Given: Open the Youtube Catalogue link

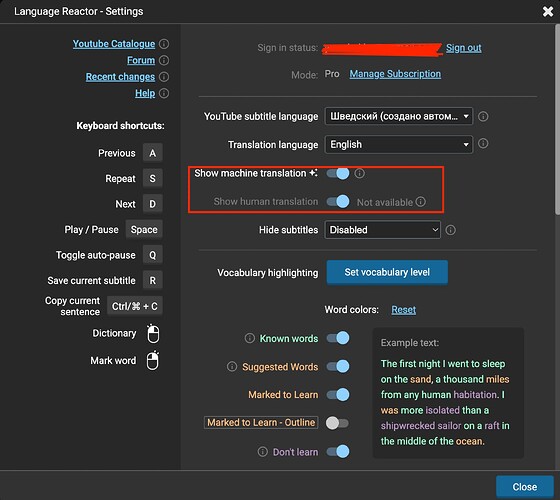Looking at the screenshot, I should coord(114,44).
